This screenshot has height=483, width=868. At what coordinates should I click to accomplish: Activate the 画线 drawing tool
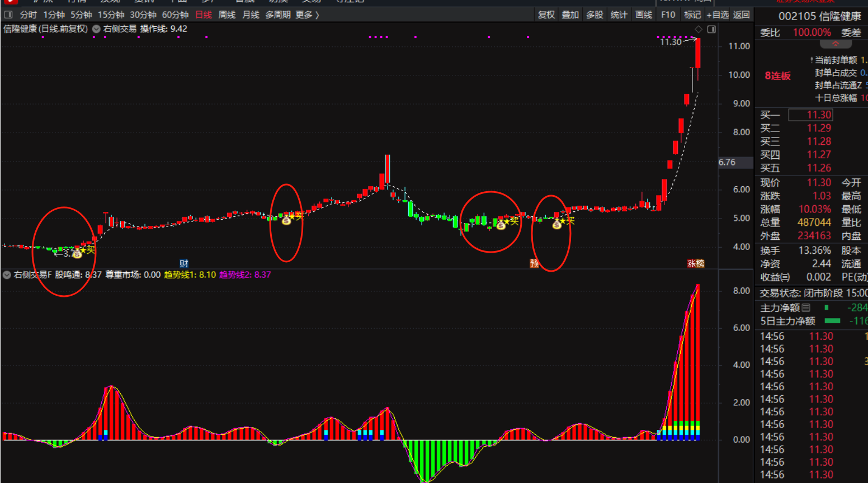point(644,15)
